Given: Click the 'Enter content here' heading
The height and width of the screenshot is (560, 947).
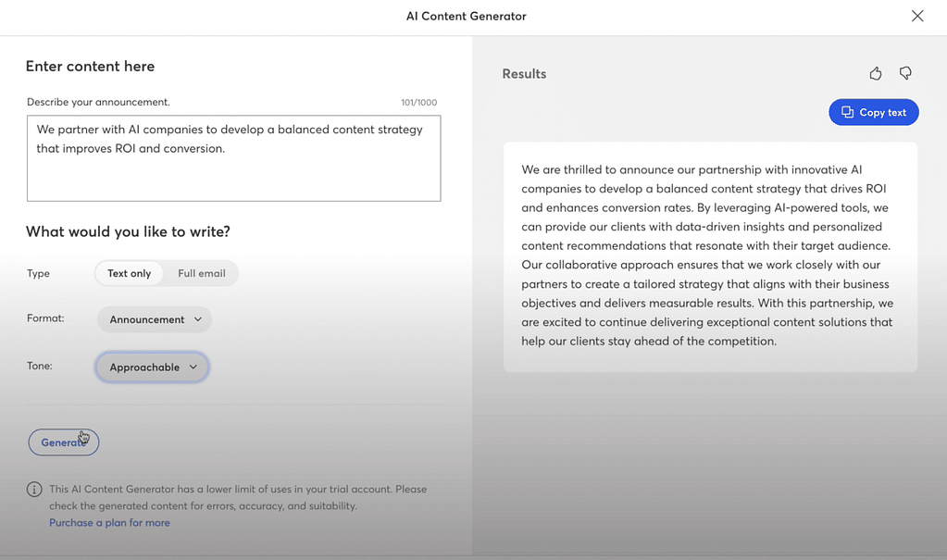Looking at the screenshot, I should pyautogui.click(x=90, y=67).
